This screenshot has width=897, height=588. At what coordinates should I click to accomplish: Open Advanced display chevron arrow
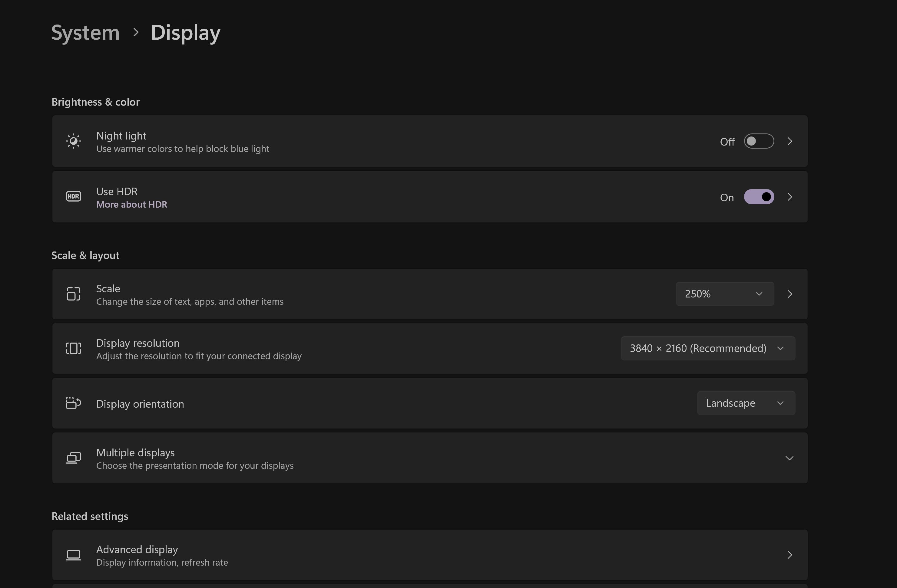click(789, 555)
